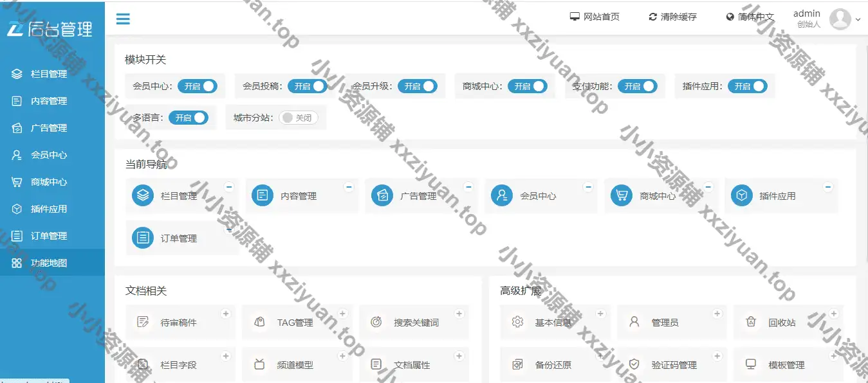Image resolution: width=868 pixels, height=383 pixels.
Task: Select 功能地图 in the left sidebar
Action: pyautogui.click(x=49, y=263)
